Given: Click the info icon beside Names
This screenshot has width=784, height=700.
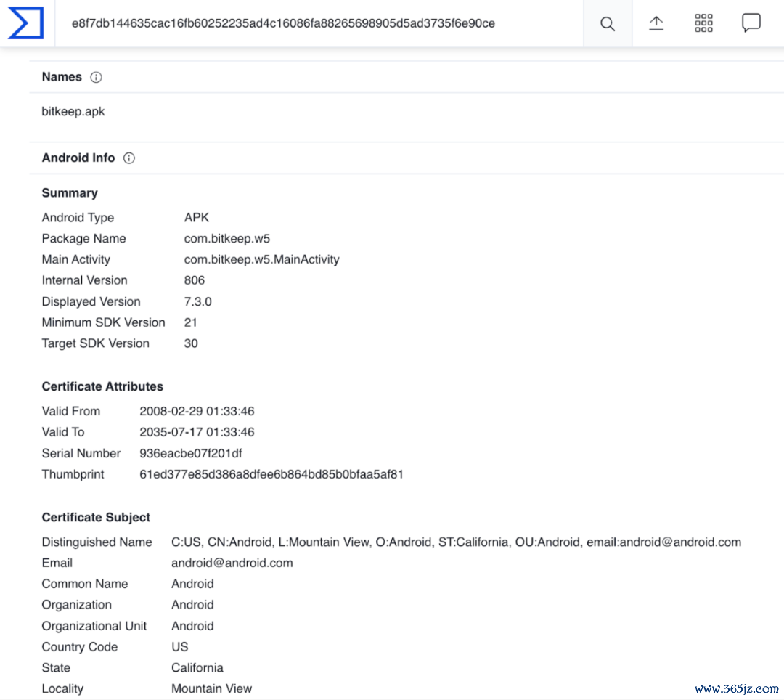Looking at the screenshot, I should pyautogui.click(x=96, y=77).
